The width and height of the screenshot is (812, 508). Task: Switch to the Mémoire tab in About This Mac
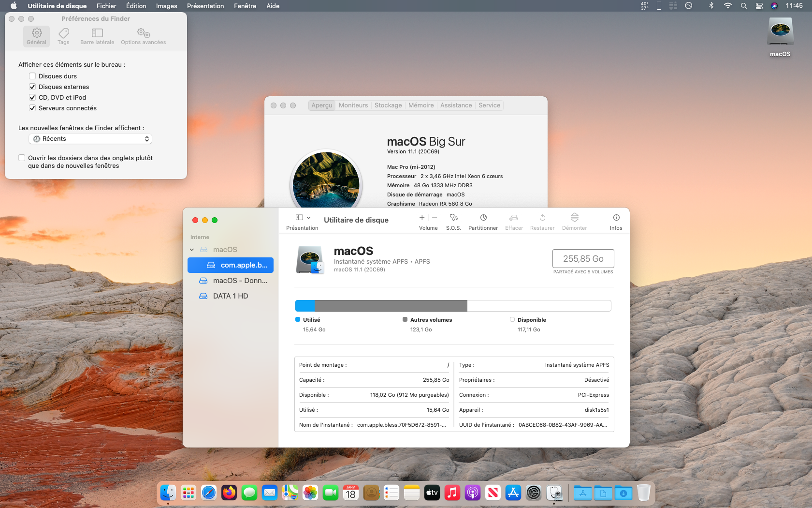(x=421, y=105)
